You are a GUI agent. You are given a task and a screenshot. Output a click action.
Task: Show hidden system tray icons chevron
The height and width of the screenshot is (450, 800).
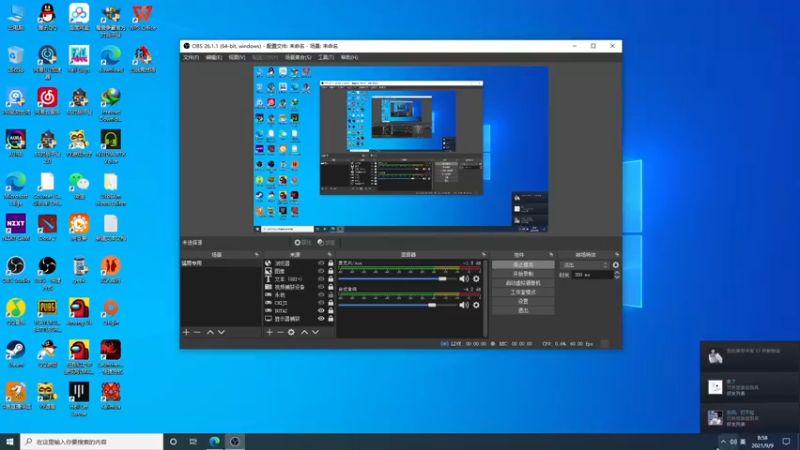pyautogui.click(x=723, y=442)
